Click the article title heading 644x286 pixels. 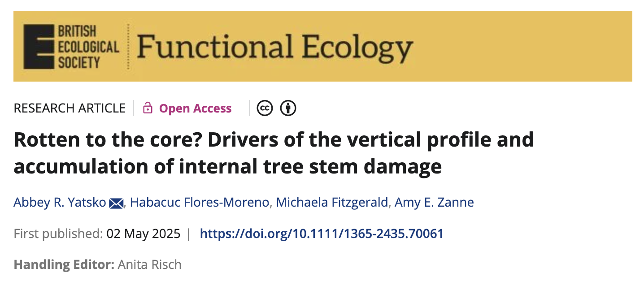point(274,153)
